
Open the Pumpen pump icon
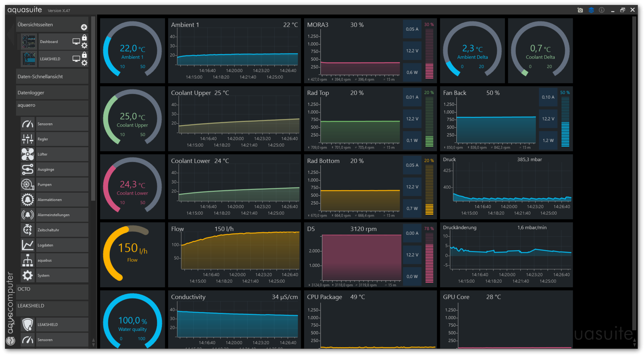27,185
